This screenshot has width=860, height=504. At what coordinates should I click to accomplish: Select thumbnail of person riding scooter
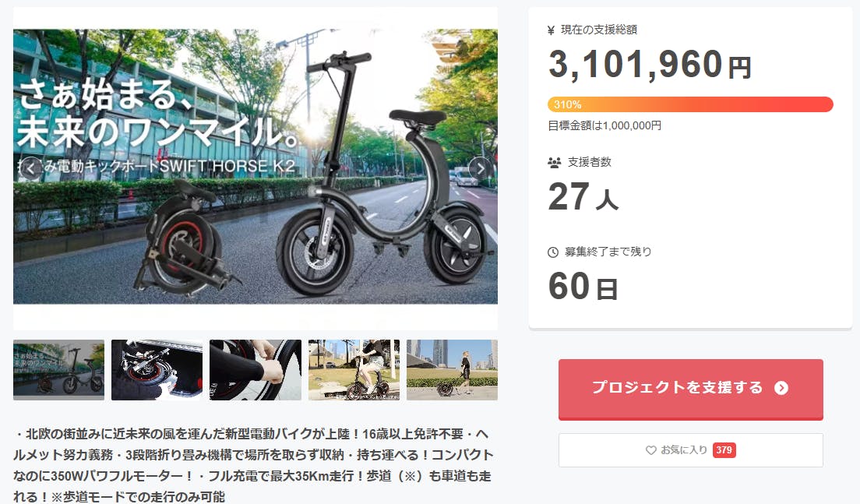[354, 370]
